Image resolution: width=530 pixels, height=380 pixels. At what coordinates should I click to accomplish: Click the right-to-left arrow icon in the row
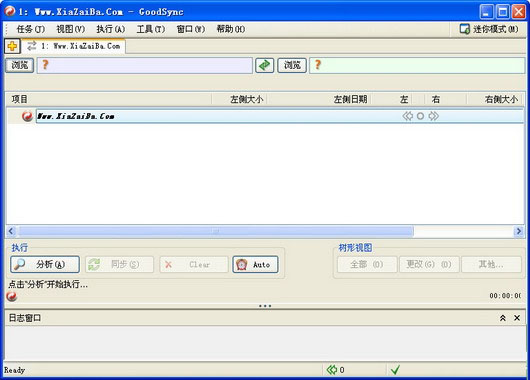click(x=408, y=116)
